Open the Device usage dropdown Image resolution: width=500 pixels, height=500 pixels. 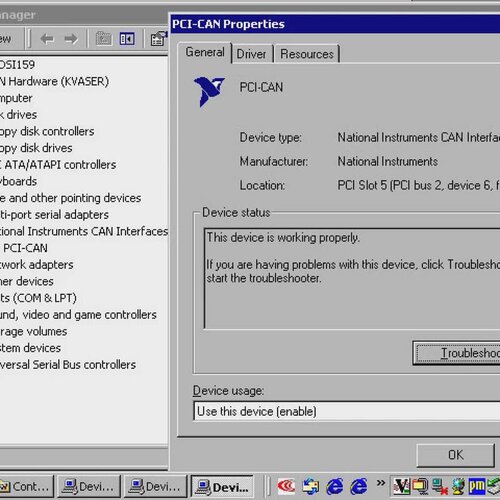click(x=347, y=411)
